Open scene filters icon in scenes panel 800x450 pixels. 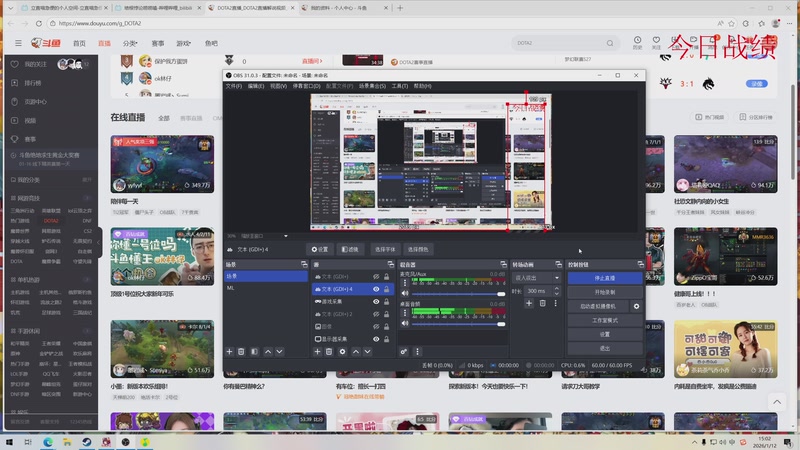254,352
